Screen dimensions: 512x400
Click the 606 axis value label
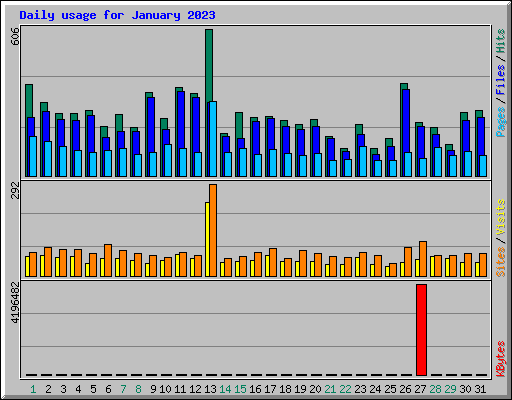coord(15,37)
